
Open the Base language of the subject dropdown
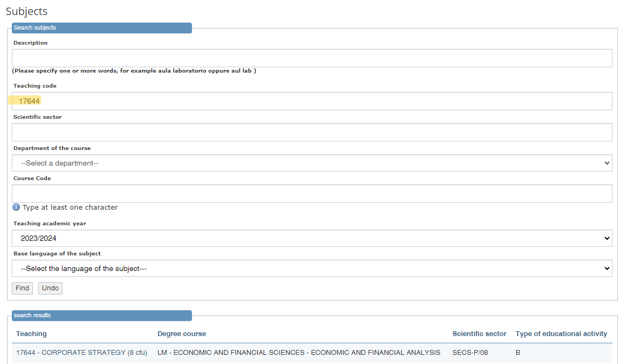point(312,268)
